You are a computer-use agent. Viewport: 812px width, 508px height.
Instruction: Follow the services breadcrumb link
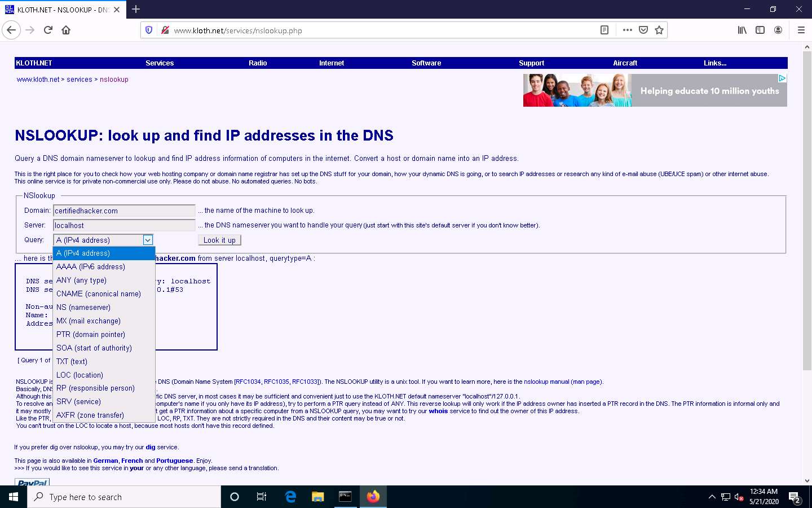(80, 80)
